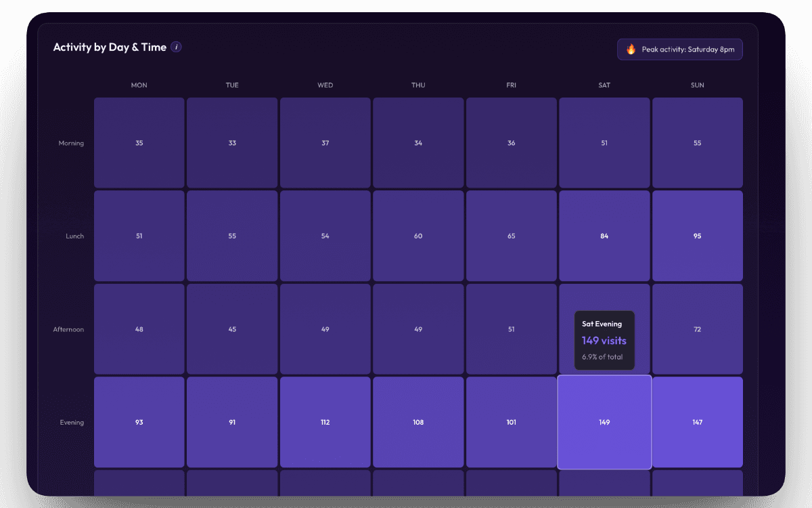Click the info icon next to the chart title
The image size is (812, 508).
pos(177,47)
